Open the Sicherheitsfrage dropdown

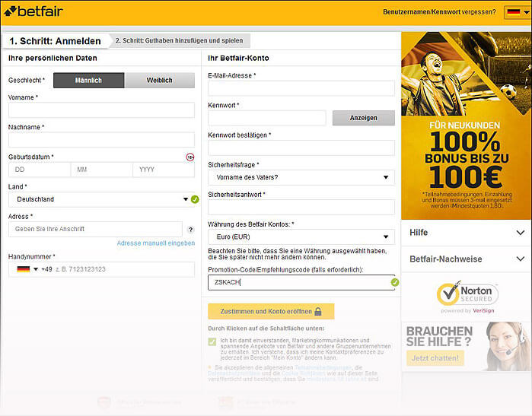tap(301, 177)
